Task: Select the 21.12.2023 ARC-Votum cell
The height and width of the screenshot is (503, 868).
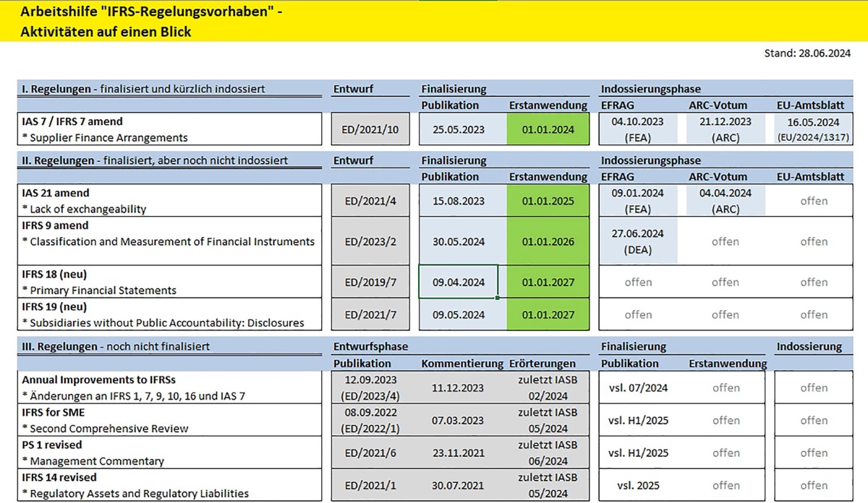Action: [x=725, y=129]
